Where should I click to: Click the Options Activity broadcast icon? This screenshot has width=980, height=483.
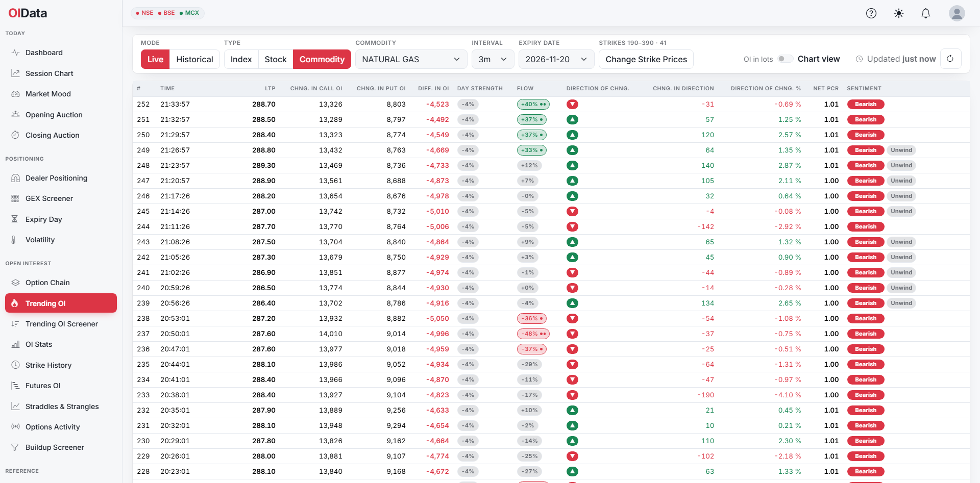(x=16, y=427)
